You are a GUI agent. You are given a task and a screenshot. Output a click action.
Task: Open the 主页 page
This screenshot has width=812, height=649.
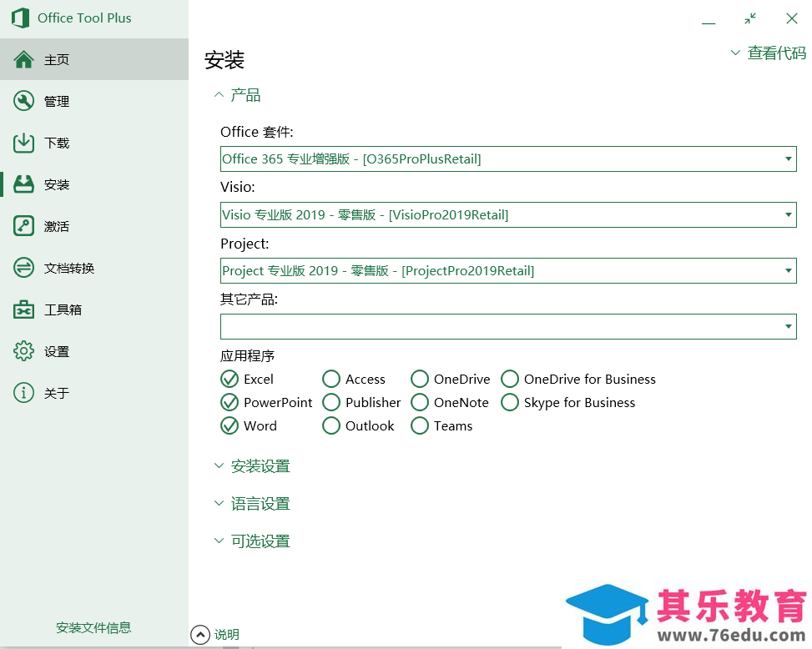[94, 59]
